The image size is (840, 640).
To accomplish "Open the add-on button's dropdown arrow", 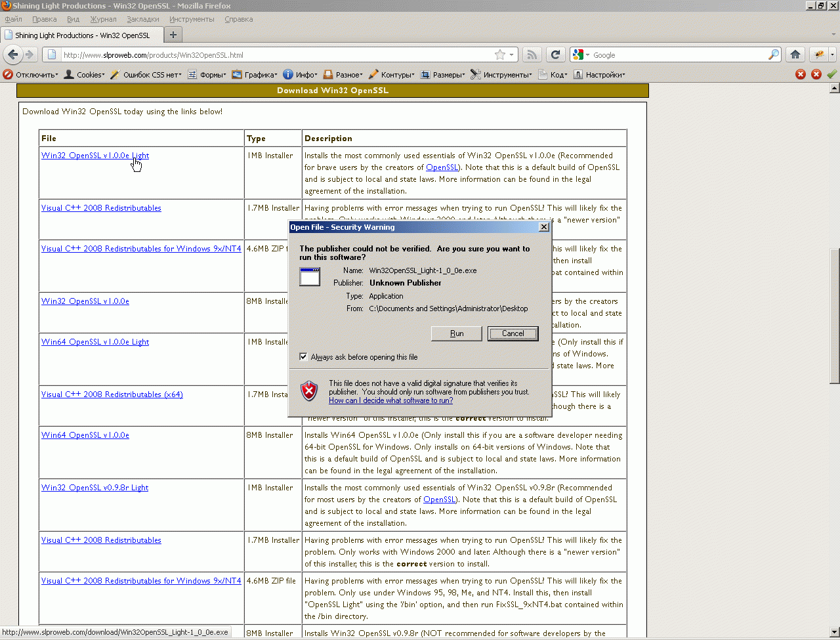I will [x=832, y=55].
